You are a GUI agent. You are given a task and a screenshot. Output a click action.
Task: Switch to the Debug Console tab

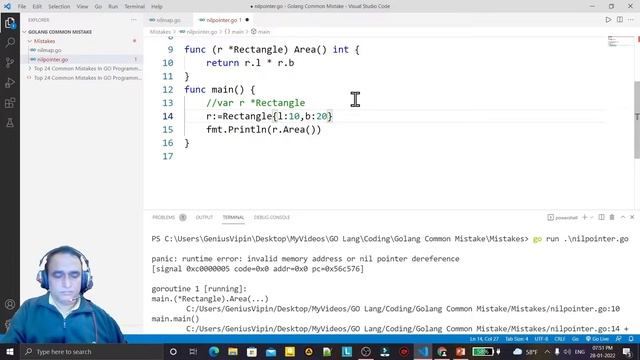(x=271, y=217)
